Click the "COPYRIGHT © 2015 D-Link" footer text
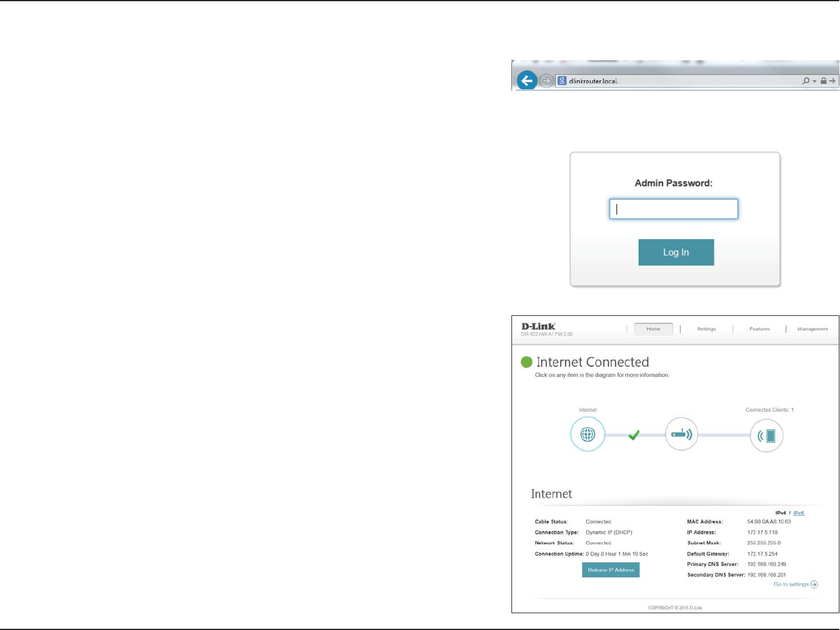The width and height of the screenshot is (840, 630). point(675,608)
